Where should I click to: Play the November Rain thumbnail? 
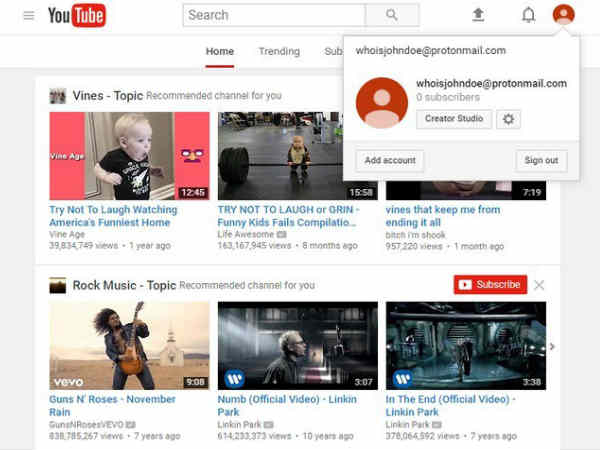[129, 346]
